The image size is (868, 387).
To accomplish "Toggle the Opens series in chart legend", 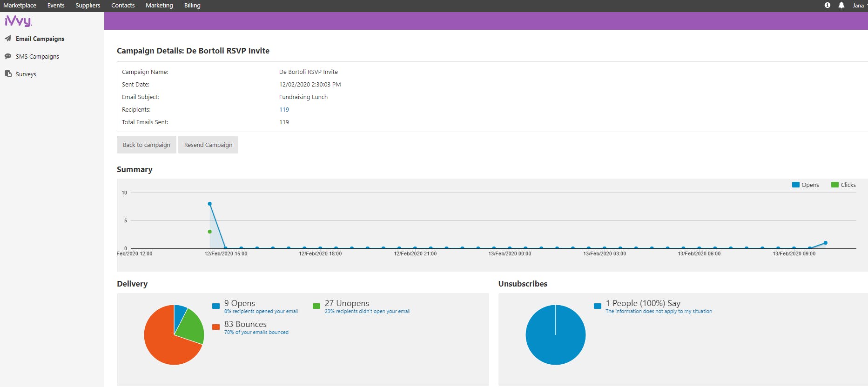I will 806,185.
